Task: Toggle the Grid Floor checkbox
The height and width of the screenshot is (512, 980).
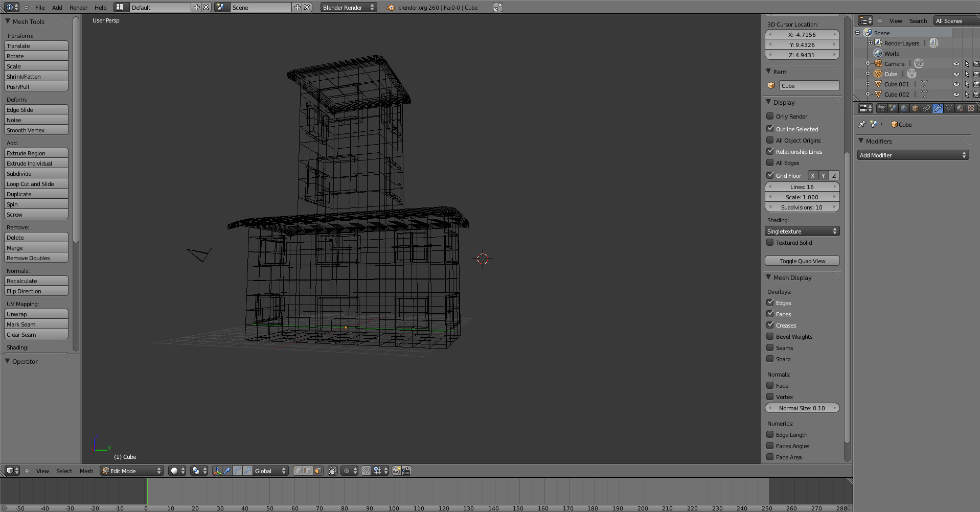Action: pos(770,175)
